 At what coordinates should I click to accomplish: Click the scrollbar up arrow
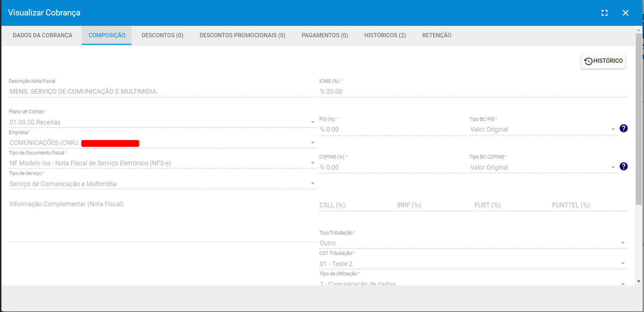(639, 30)
